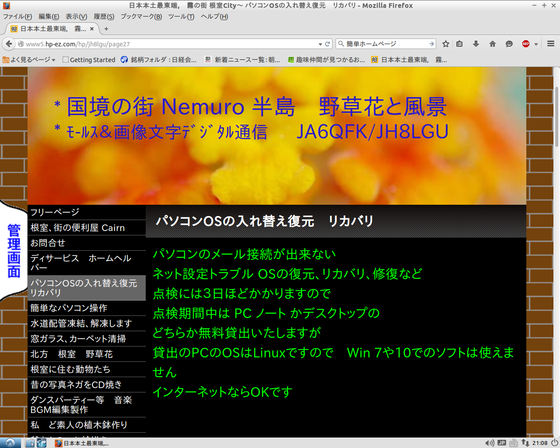Open 北方 根室 野草花 sidebar link
Image resolution: width=560 pixels, height=448 pixels.
(87, 354)
